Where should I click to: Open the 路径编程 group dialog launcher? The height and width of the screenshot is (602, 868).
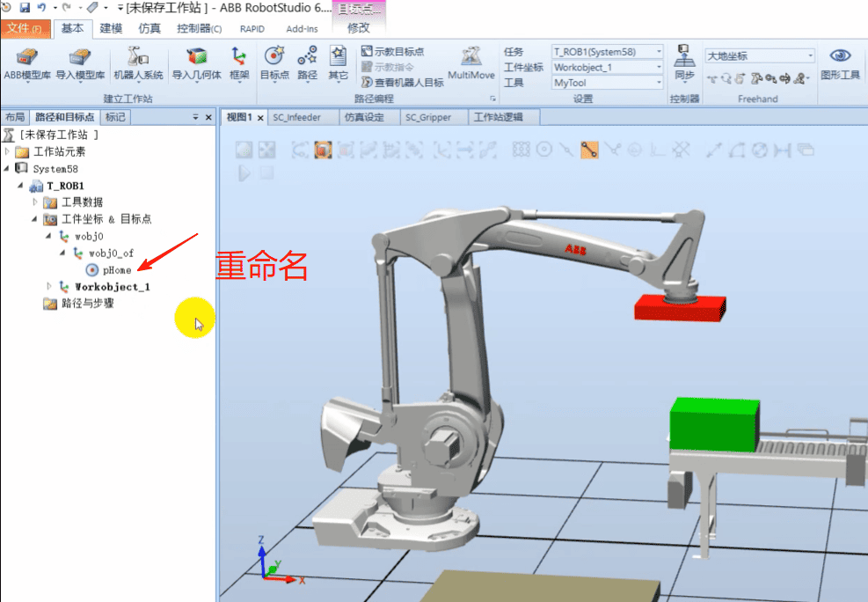tap(492, 99)
